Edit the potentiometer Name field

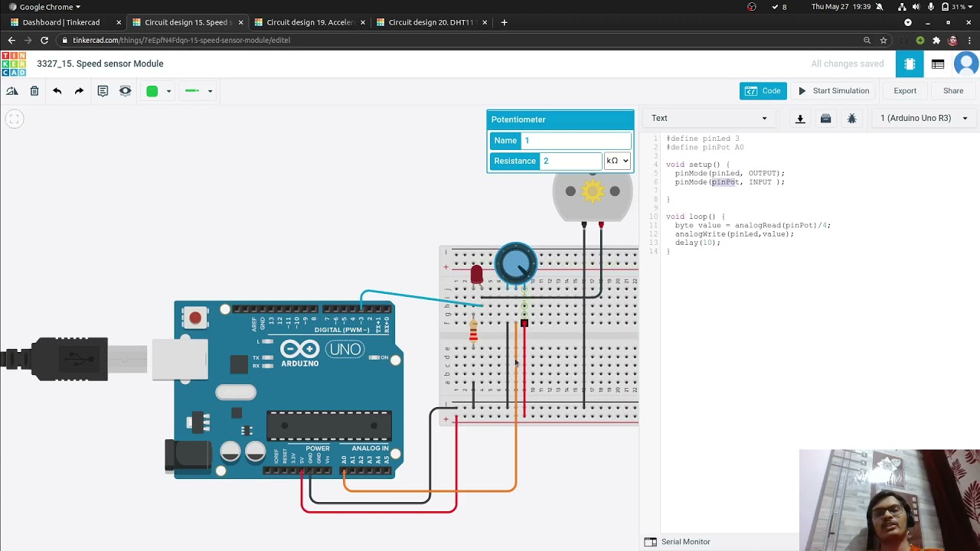(x=577, y=141)
